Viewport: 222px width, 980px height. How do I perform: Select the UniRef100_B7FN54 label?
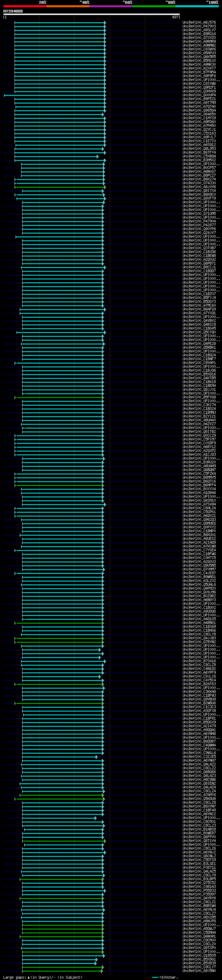point(199,72)
